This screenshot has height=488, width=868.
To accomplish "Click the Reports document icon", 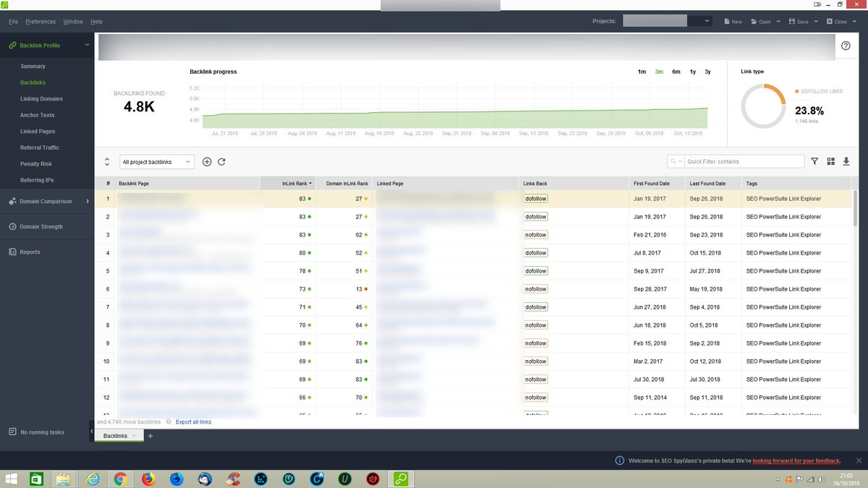I will click(x=12, y=252).
